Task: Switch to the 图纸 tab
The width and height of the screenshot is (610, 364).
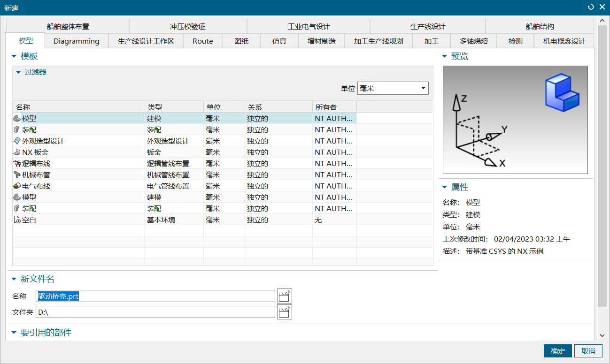Action: click(241, 41)
